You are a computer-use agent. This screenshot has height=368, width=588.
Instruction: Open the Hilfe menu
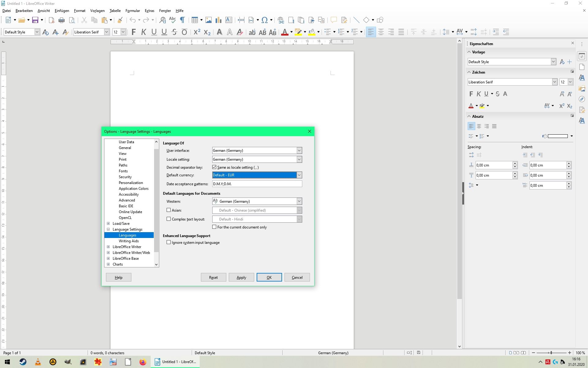point(179,11)
